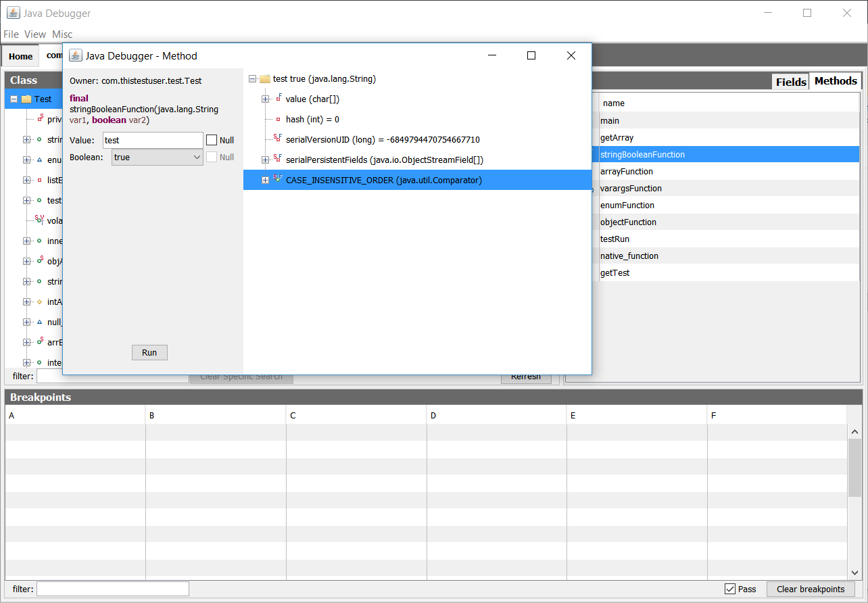Click the Run button in the Method dialog

point(149,352)
